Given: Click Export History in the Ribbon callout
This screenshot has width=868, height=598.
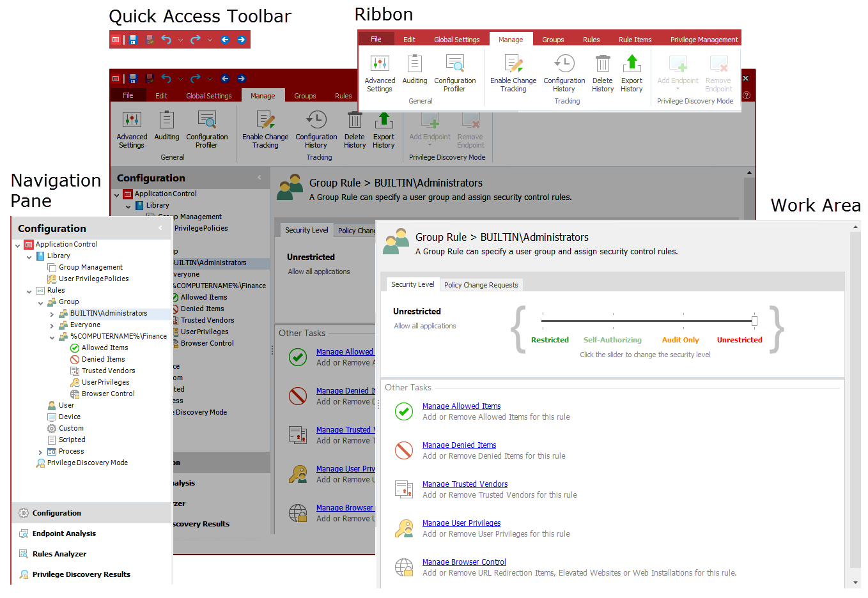Looking at the screenshot, I should (632, 73).
